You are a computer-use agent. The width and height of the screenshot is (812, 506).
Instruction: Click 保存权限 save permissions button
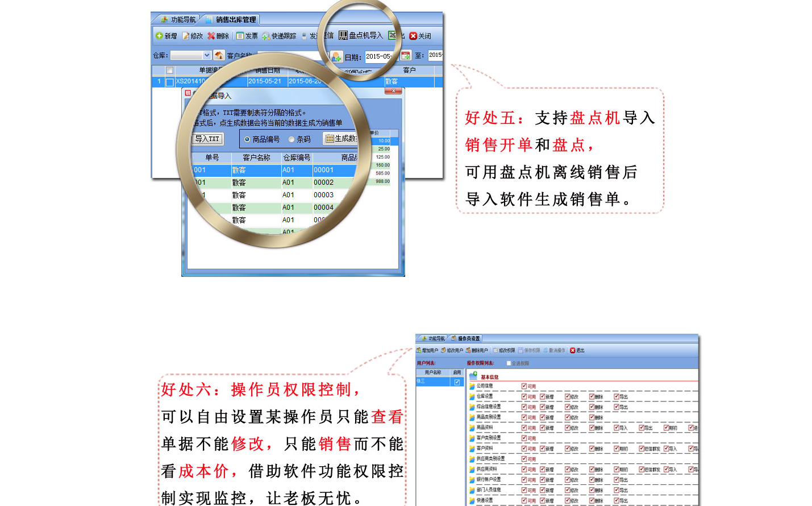point(529,350)
